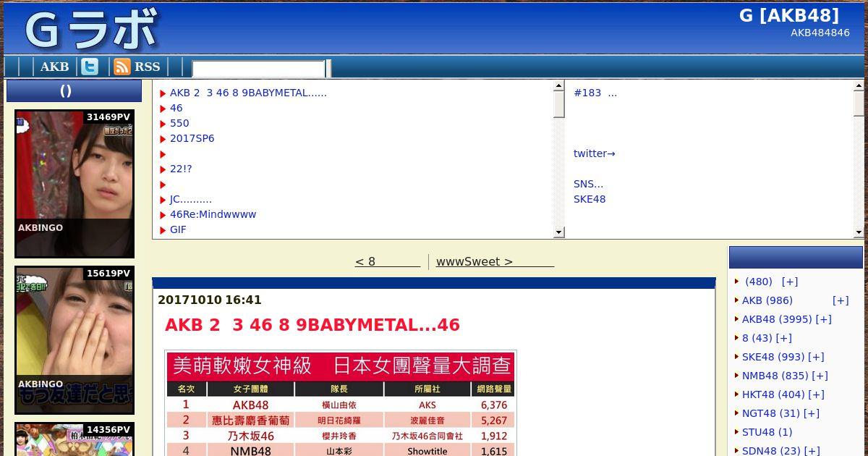Image resolution: width=868 pixels, height=456 pixels.
Task: Open the 'STU48 (1)' category link
Action: tap(767, 432)
